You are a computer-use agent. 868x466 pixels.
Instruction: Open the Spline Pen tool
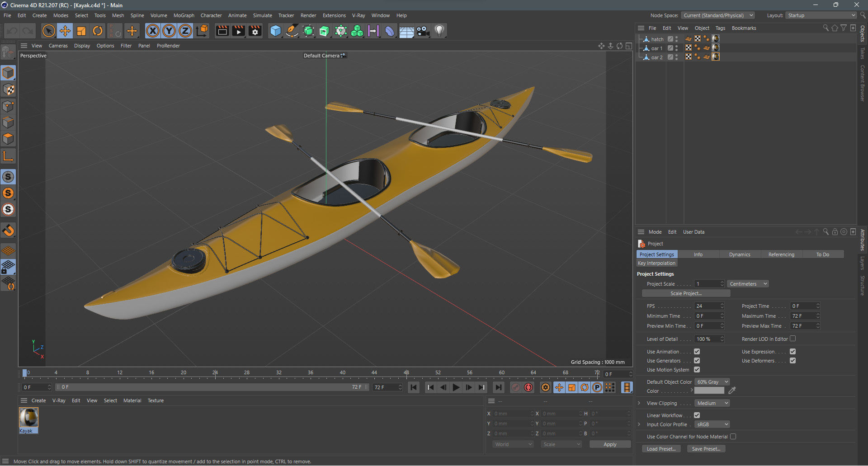pyautogui.click(x=292, y=31)
